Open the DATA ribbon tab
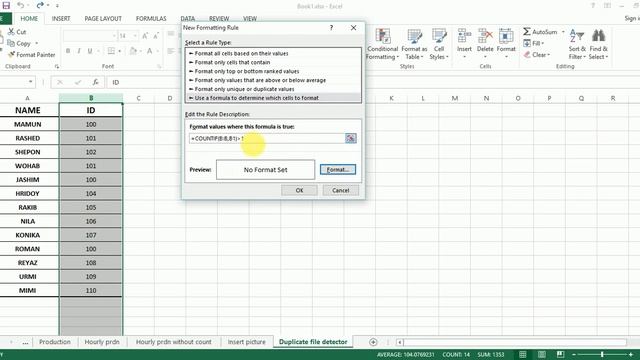 coord(188,18)
